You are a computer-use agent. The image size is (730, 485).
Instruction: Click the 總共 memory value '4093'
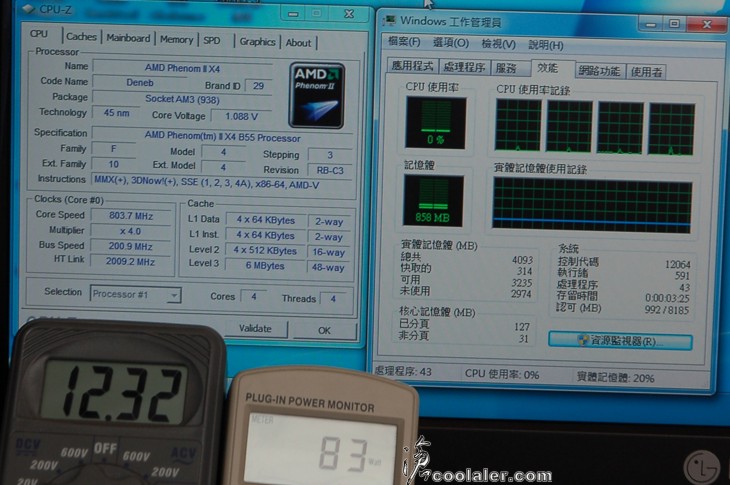coord(522,260)
